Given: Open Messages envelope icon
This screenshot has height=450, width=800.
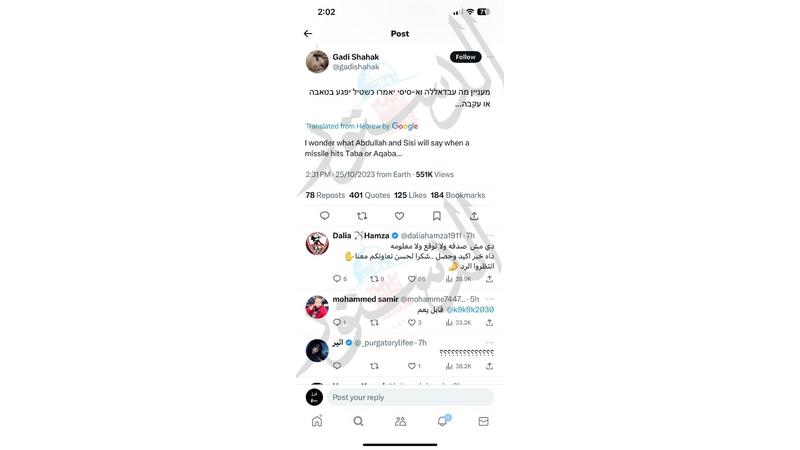Looking at the screenshot, I should coord(483,421).
